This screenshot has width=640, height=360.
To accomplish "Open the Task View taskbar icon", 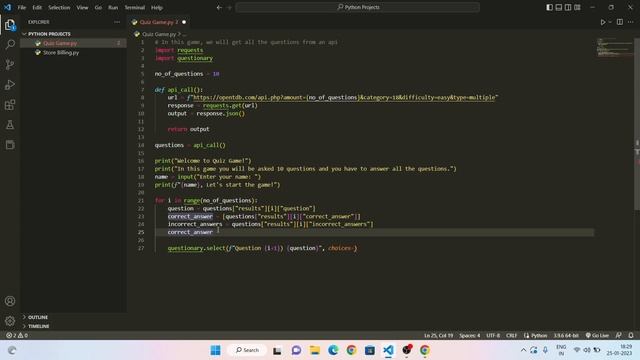I will click(x=277, y=350).
